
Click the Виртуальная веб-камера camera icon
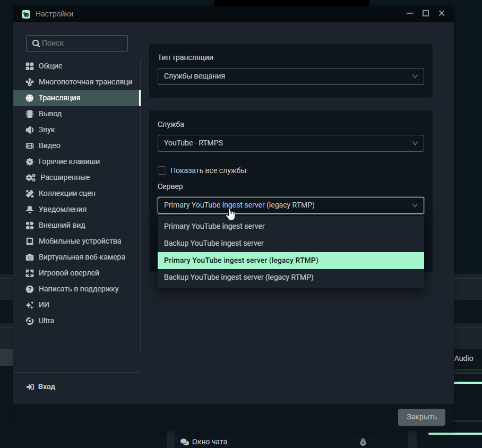(x=30, y=257)
